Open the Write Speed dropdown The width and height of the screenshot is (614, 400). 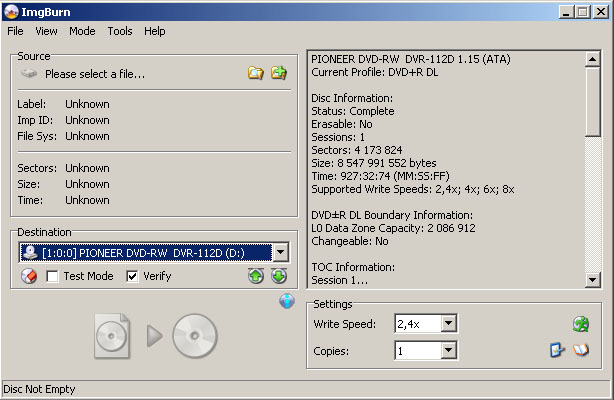(x=449, y=324)
